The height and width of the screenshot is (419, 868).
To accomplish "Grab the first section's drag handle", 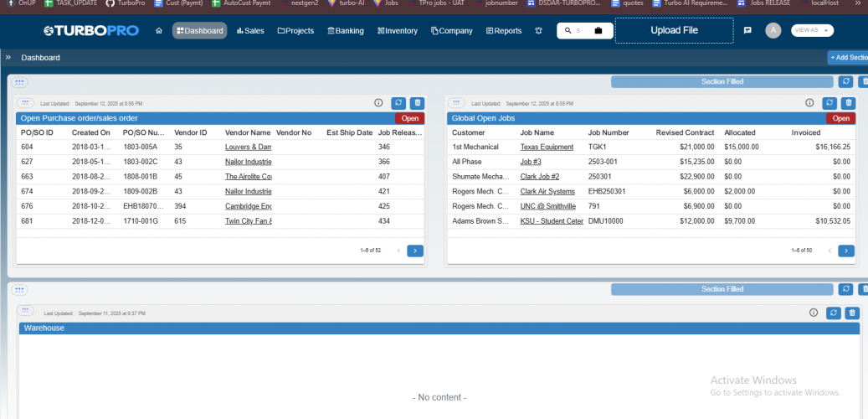I will 19,82.
